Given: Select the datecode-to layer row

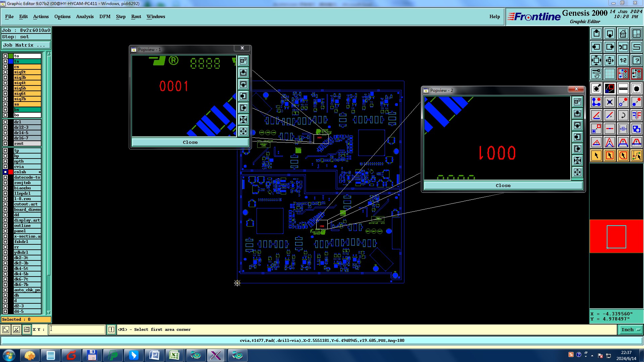Looking at the screenshot, I should (27, 177).
